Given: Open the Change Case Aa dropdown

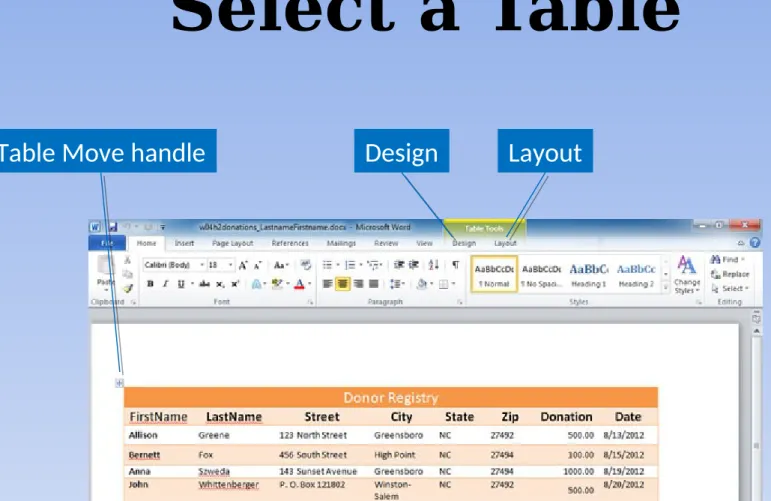Looking at the screenshot, I should (x=281, y=265).
